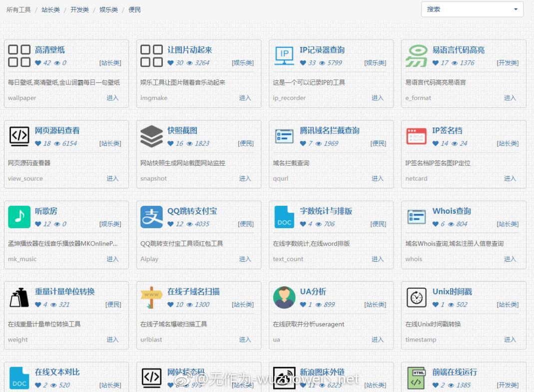
Task: Click the DOC icon for 字数统计与排版
Action: pos(284,216)
